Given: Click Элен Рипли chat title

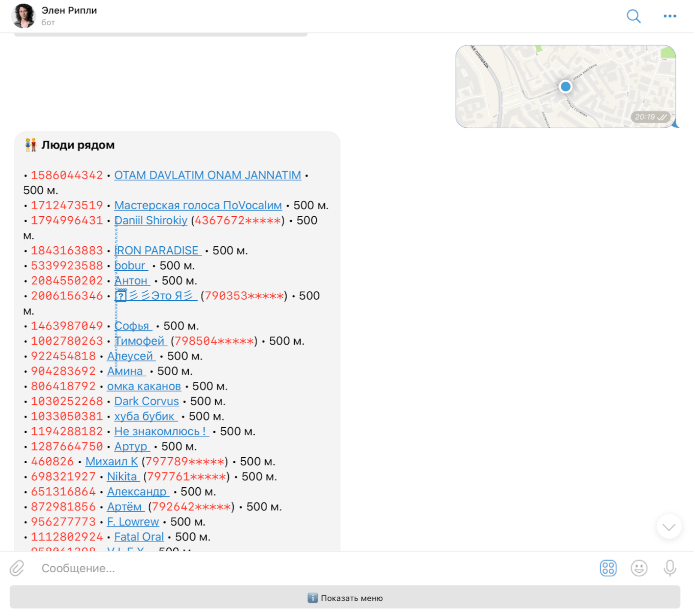Looking at the screenshot, I should point(69,10).
